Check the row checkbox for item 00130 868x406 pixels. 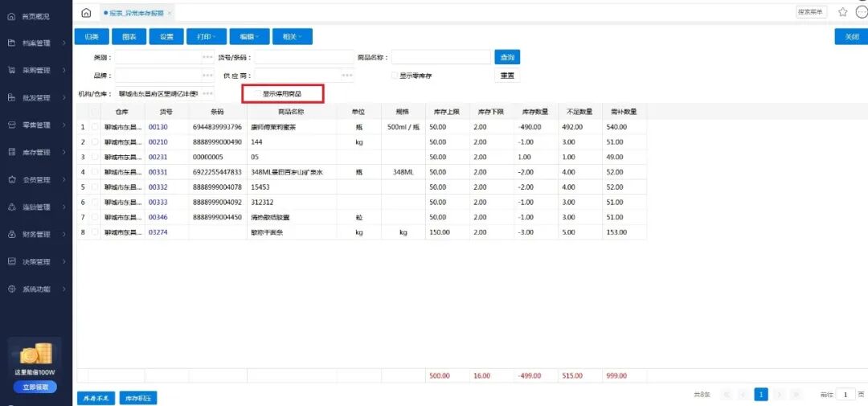(x=96, y=127)
